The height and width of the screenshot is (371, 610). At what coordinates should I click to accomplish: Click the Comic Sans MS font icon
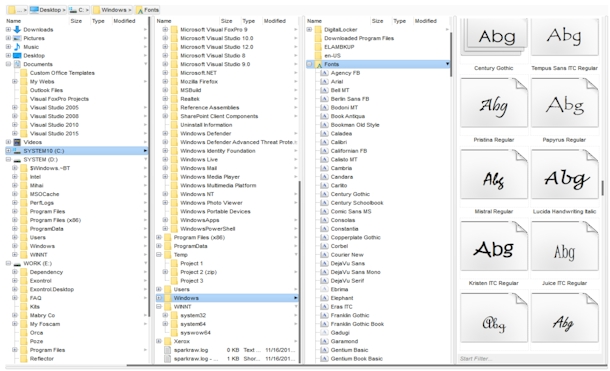[324, 211]
